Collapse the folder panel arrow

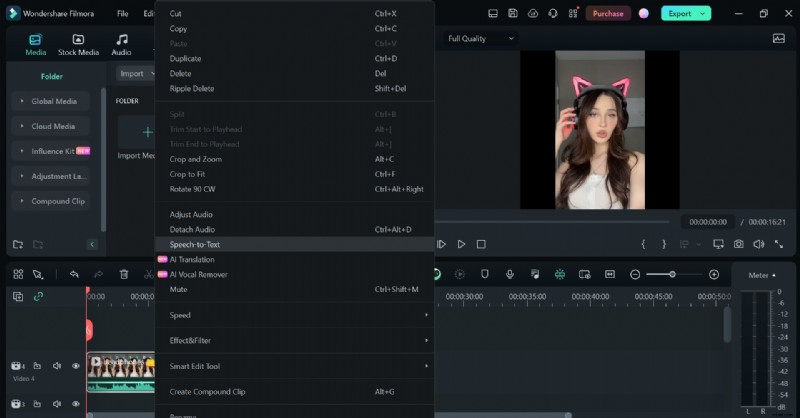[92, 244]
